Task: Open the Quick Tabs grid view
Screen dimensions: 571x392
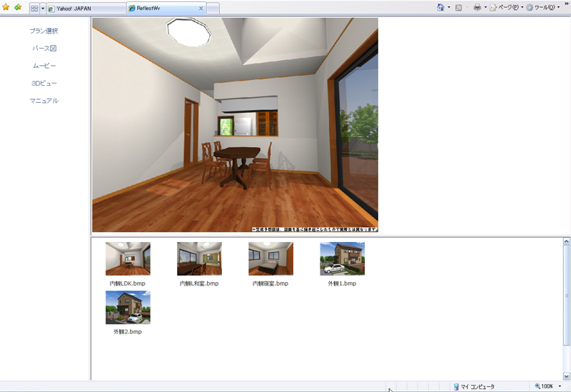Action: point(34,8)
